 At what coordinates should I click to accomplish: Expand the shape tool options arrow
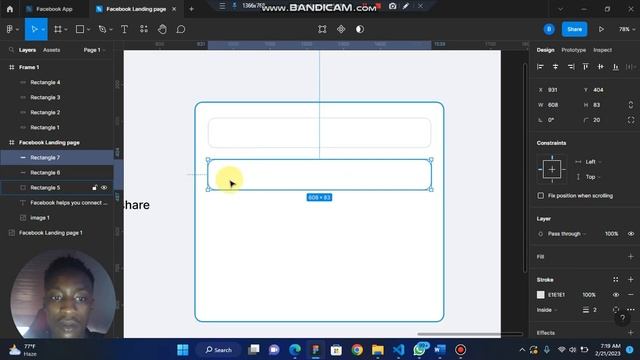(88, 30)
